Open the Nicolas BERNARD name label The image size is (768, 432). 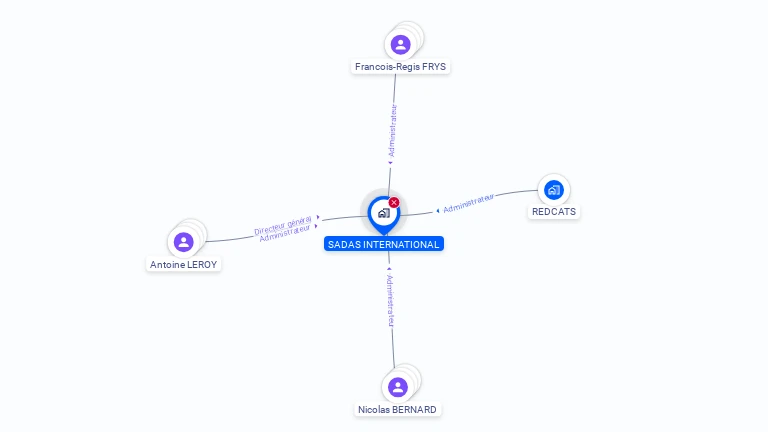(x=397, y=409)
